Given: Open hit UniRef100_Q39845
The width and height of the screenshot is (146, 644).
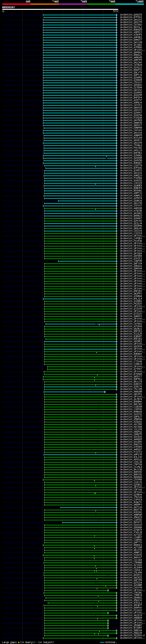Looking at the screenshot, I should point(131,80).
